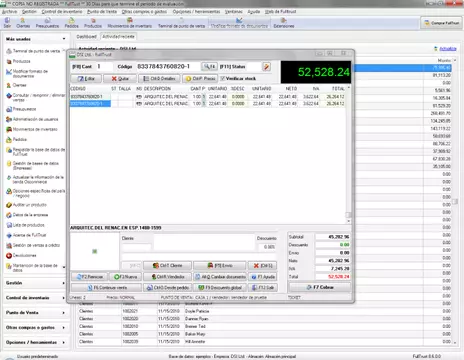Click F3 Nueva to start a new sale
This screenshot has width=464, height=360.
click(126, 277)
